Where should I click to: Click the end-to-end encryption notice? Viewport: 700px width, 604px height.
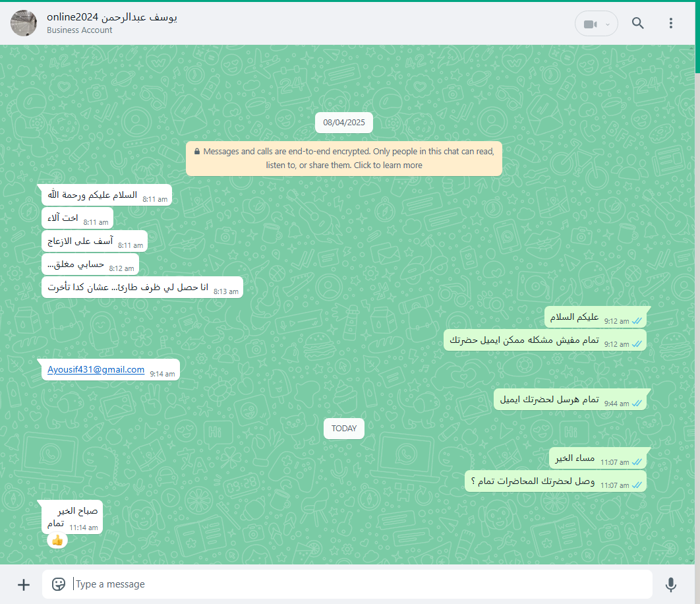coord(344,159)
